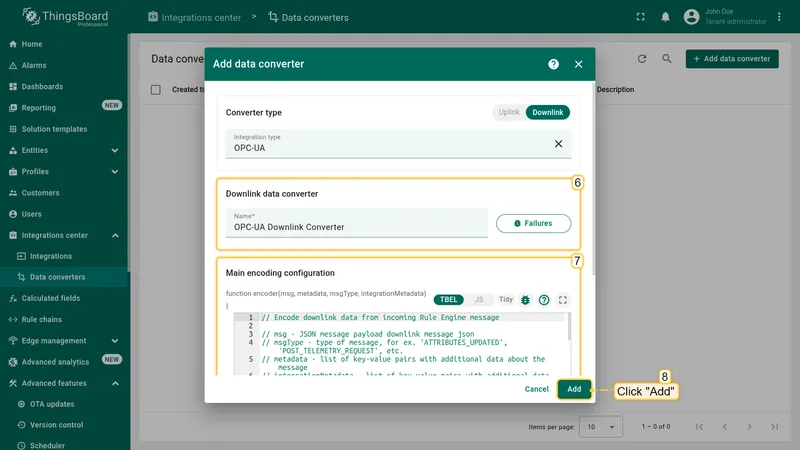Image resolution: width=800 pixels, height=450 pixels.
Task: Click Customers people icon
Action: click(13, 193)
